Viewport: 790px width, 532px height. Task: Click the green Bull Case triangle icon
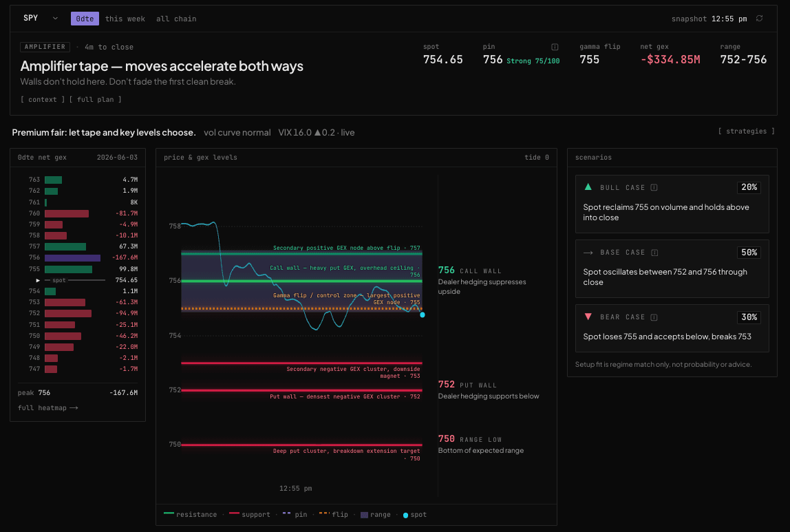click(x=588, y=187)
